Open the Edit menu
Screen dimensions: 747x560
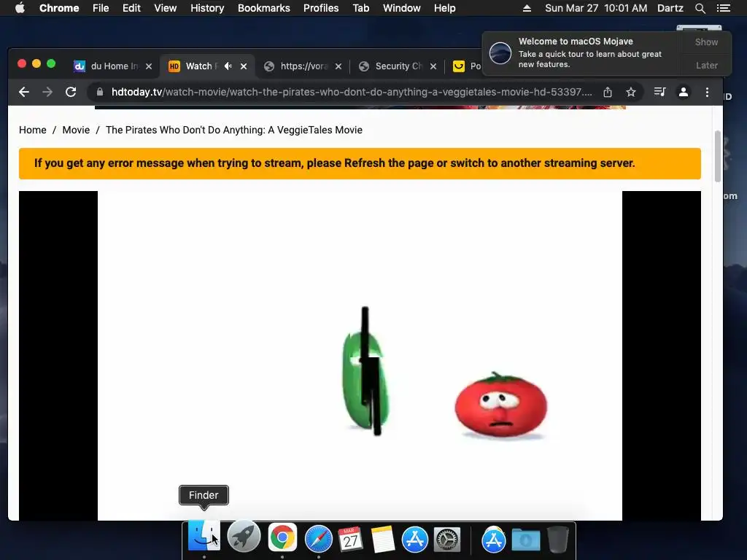[x=131, y=8]
